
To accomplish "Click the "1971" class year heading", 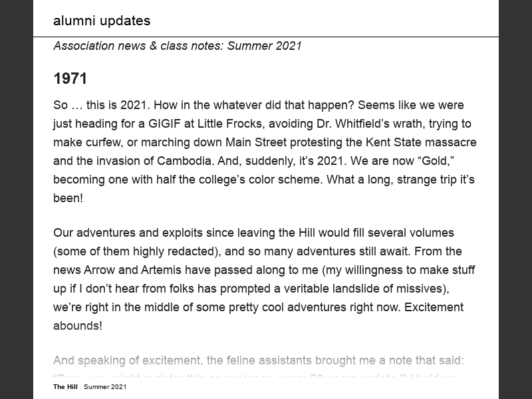I will pos(70,78).
